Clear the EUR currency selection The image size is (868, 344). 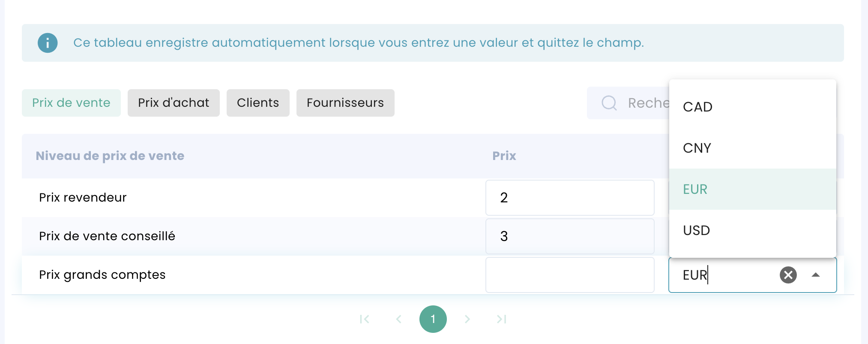pyautogui.click(x=788, y=275)
